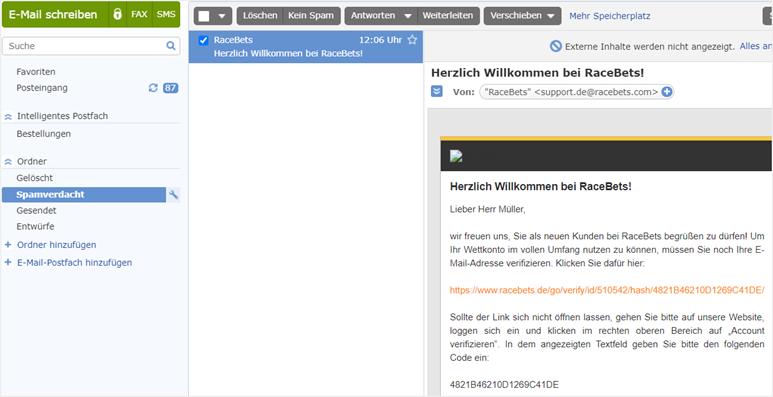The width and height of the screenshot is (773, 397).
Task: Click the Weiterleiten button
Action: coord(448,16)
